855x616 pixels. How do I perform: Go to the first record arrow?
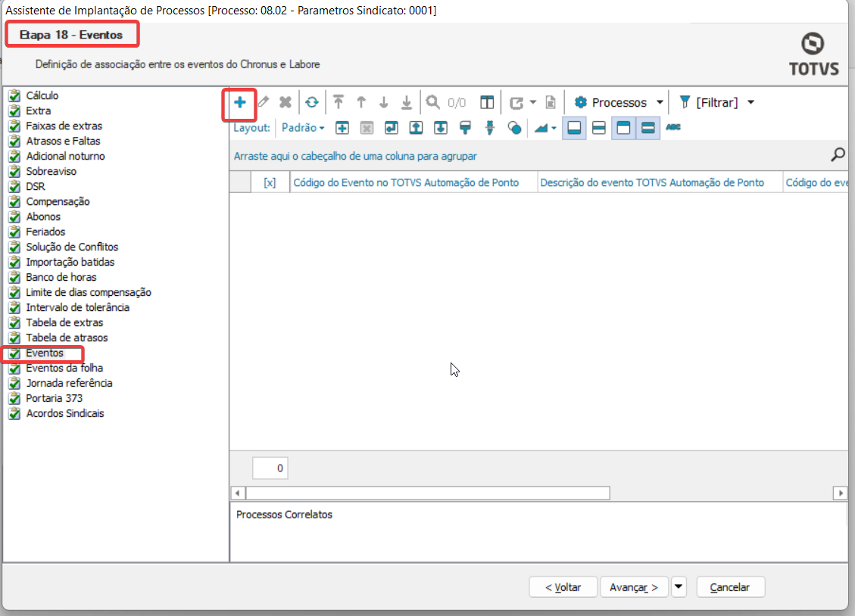[339, 102]
